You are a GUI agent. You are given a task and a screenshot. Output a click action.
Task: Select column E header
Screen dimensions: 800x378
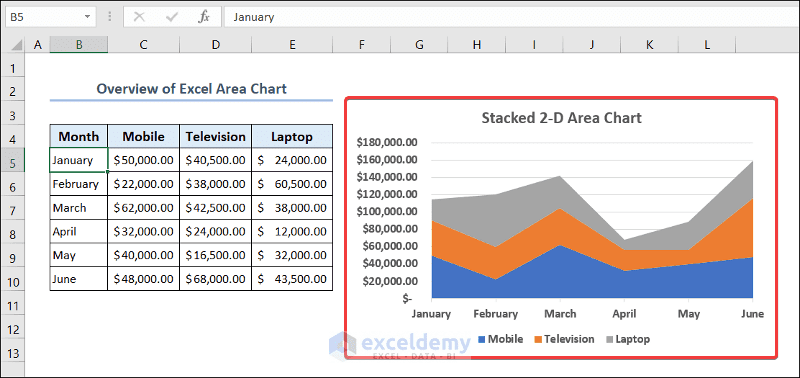pyautogui.click(x=292, y=45)
